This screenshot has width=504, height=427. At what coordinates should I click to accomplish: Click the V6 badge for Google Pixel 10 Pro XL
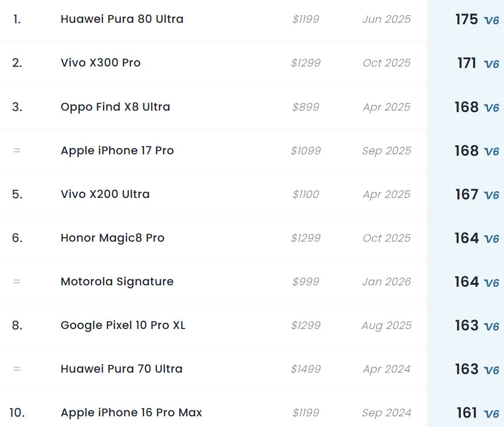pos(491,326)
